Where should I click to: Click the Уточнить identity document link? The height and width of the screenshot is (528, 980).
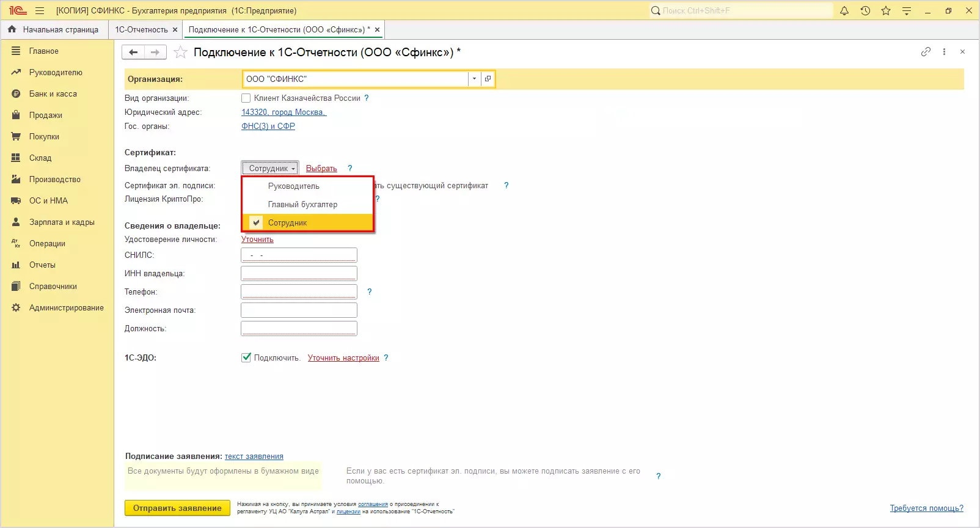pyautogui.click(x=257, y=239)
